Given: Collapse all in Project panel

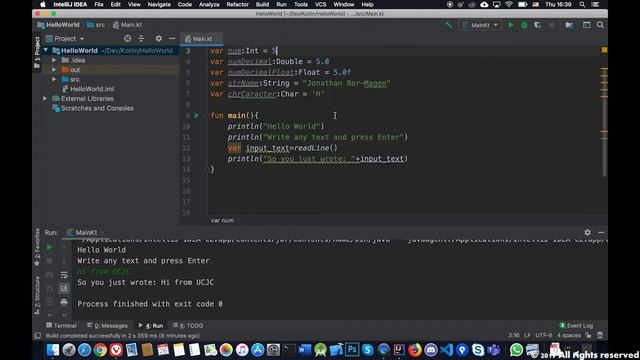Looking at the screenshot, I should click(141, 38).
